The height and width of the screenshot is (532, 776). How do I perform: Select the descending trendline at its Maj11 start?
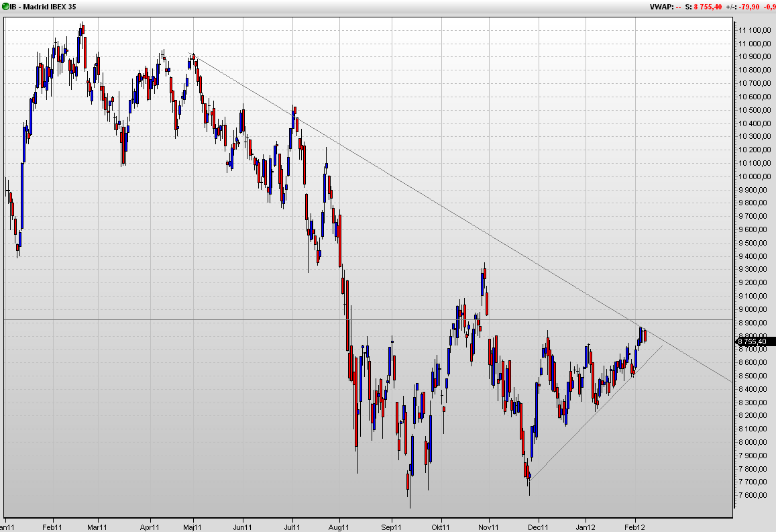coord(190,54)
